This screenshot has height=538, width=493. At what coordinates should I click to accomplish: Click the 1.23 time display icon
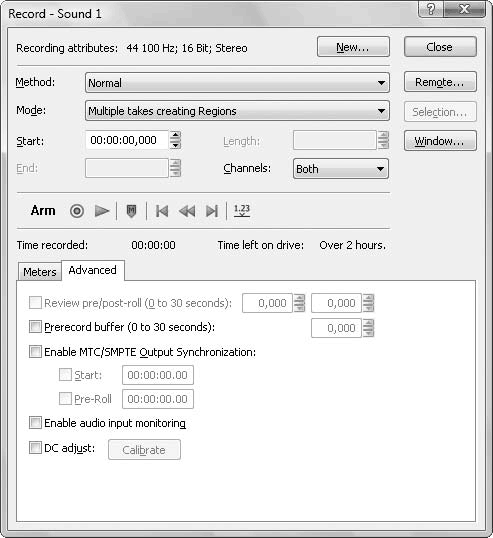[x=242, y=210]
